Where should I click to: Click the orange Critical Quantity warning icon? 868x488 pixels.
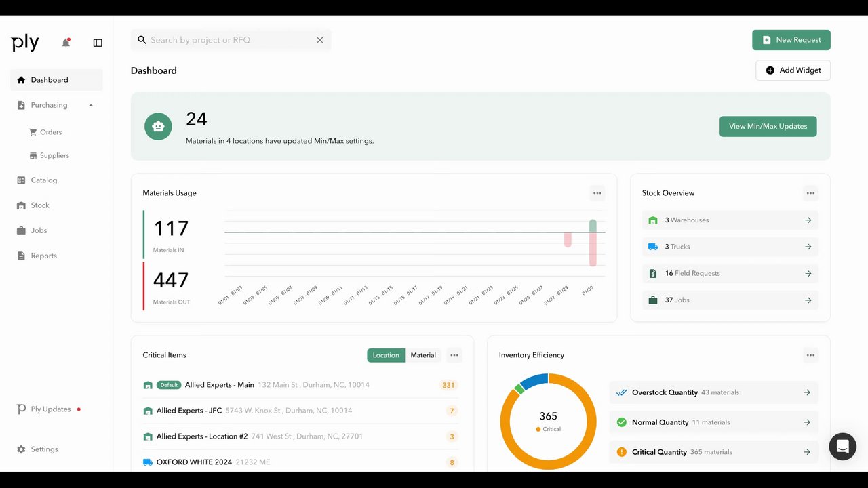[621, 452]
